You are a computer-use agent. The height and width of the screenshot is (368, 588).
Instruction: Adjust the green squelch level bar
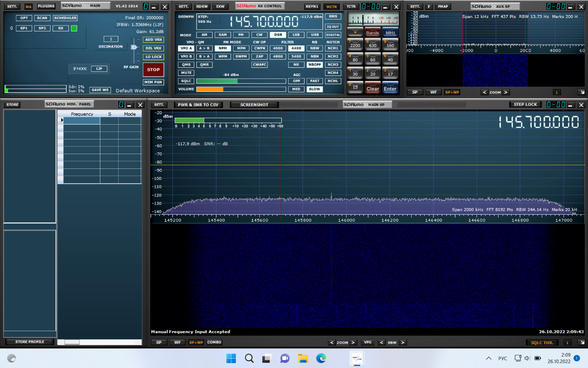[x=241, y=81]
